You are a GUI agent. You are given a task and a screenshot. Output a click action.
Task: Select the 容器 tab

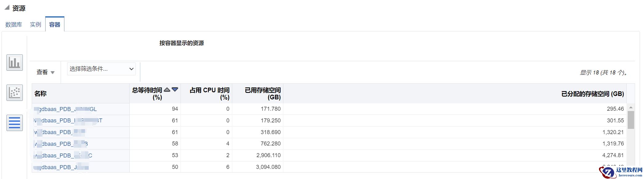click(55, 25)
